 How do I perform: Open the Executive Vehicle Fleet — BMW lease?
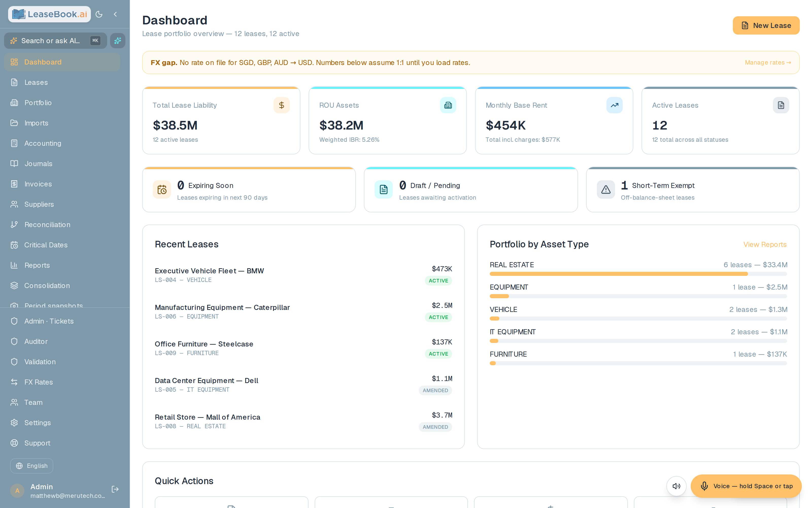303,275
